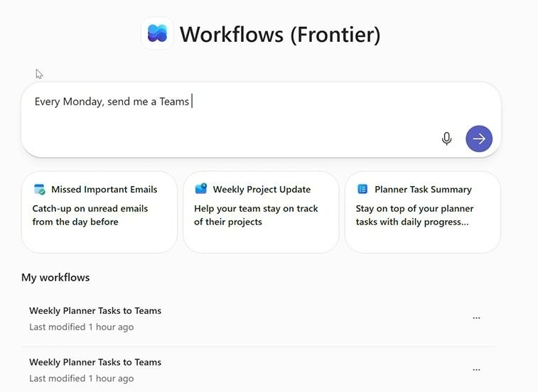Open the first Weekly Planner Tasks to Teams workflow

tap(95, 310)
